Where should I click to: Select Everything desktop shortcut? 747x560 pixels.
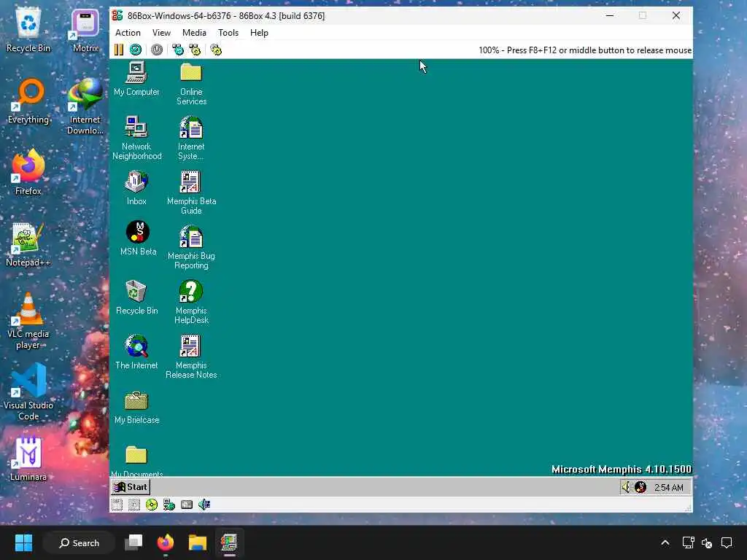click(x=28, y=102)
